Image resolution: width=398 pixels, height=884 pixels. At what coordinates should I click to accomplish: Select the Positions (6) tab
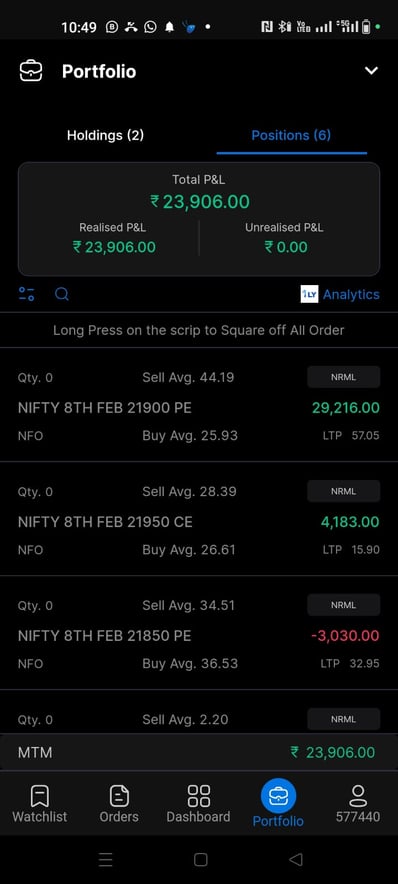[x=291, y=135]
